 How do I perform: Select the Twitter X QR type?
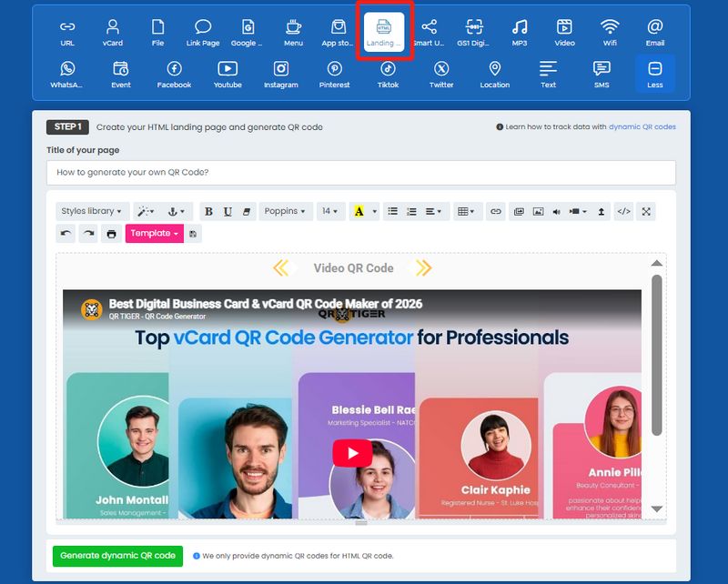(x=441, y=75)
